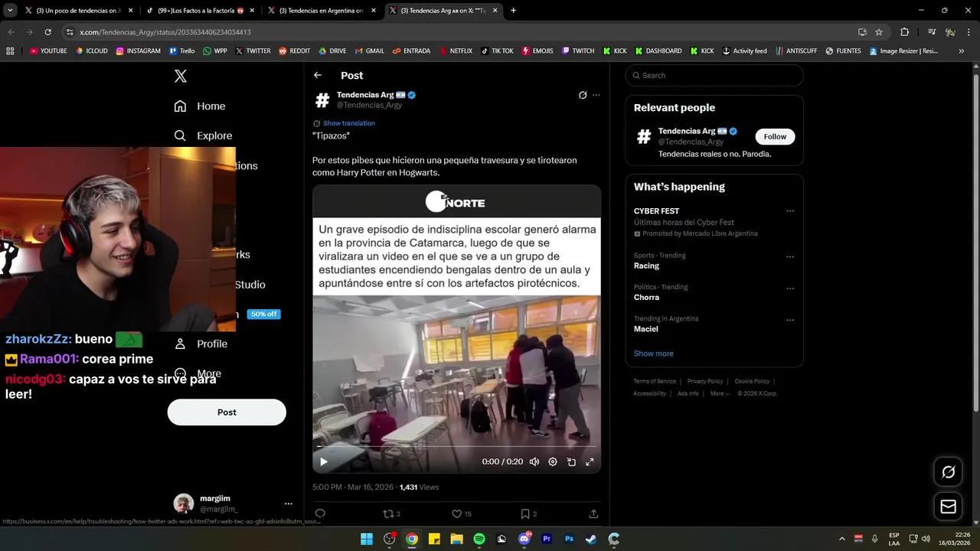Open options for the Maciel trend

coord(790,320)
